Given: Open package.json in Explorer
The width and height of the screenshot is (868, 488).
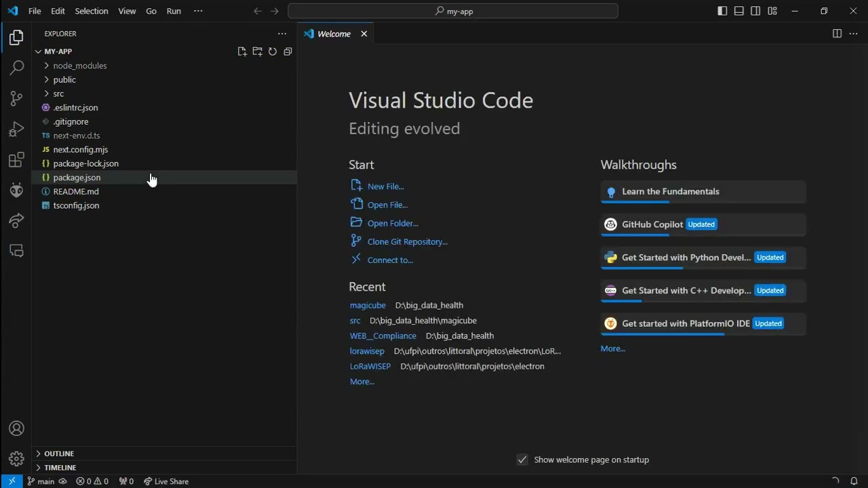Looking at the screenshot, I should pos(164,178).
